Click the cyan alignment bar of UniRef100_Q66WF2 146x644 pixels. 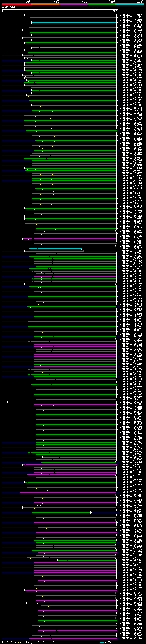point(91,309)
